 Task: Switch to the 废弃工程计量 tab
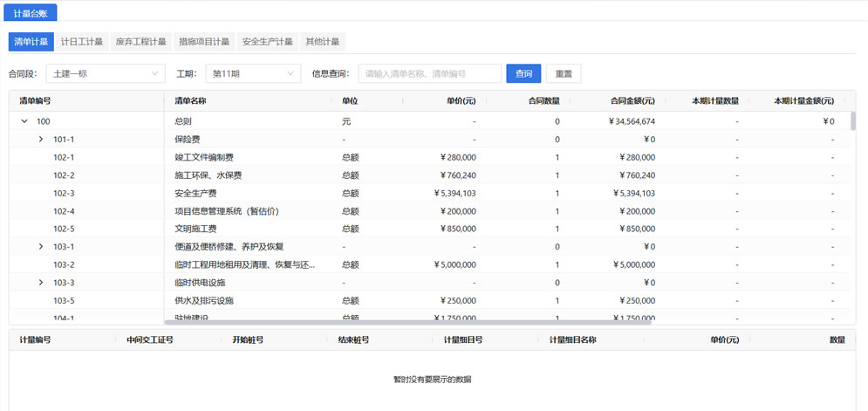pos(140,42)
